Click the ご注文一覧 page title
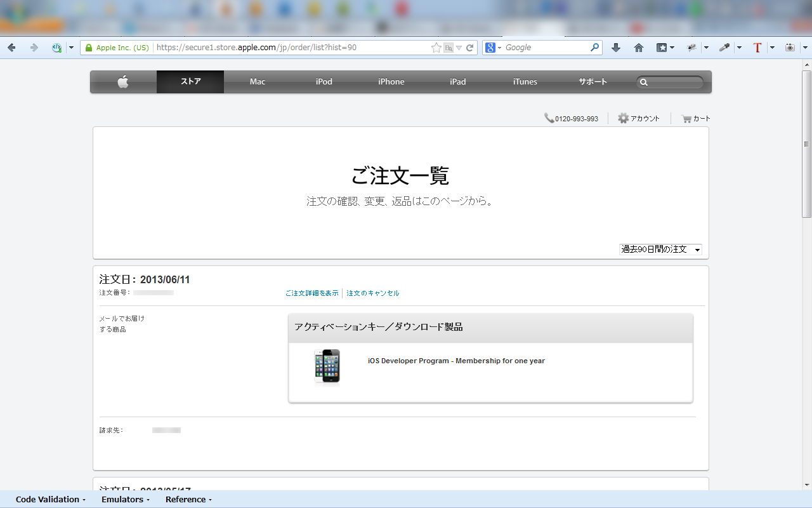This screenshot has width=812, height=508. (400, 176)
